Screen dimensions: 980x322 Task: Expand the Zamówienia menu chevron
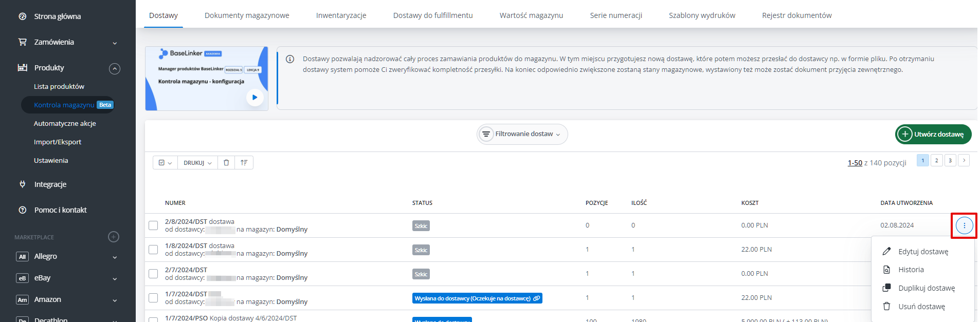click(x=115, y=43)
